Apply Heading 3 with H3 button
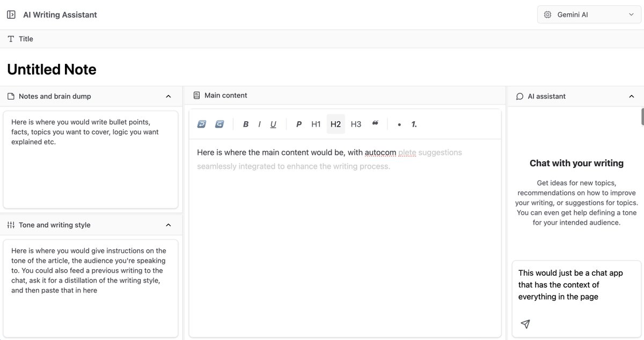 (356, 124)
